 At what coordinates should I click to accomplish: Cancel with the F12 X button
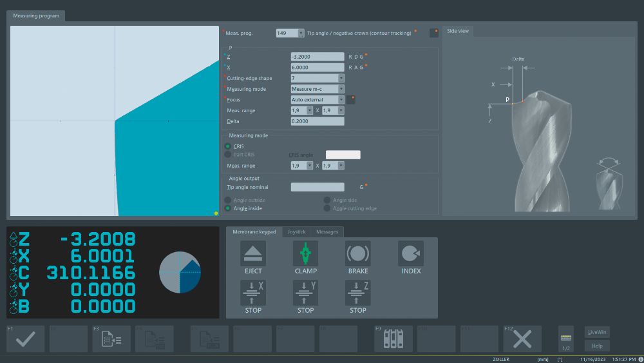click(x=522, y=338)
